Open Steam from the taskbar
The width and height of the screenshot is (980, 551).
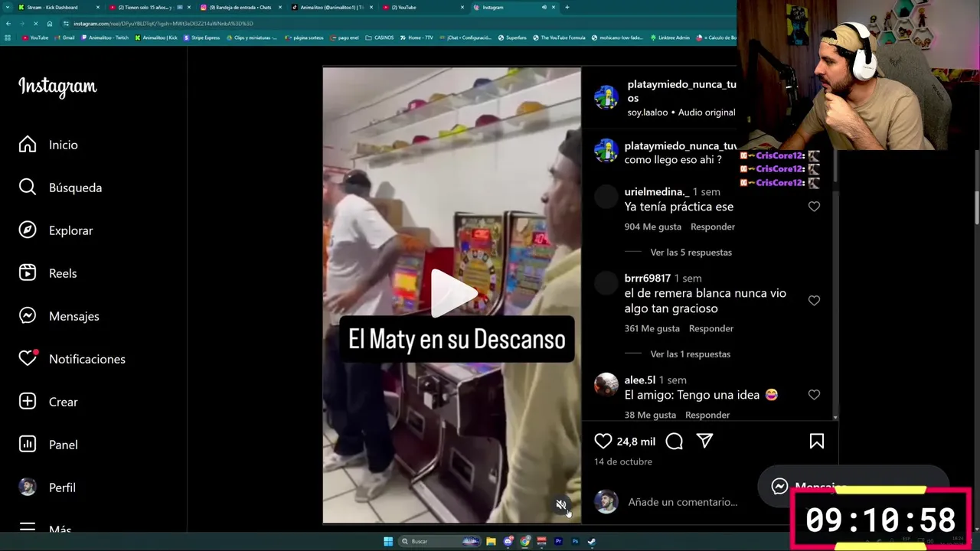(x=591, y=541)
